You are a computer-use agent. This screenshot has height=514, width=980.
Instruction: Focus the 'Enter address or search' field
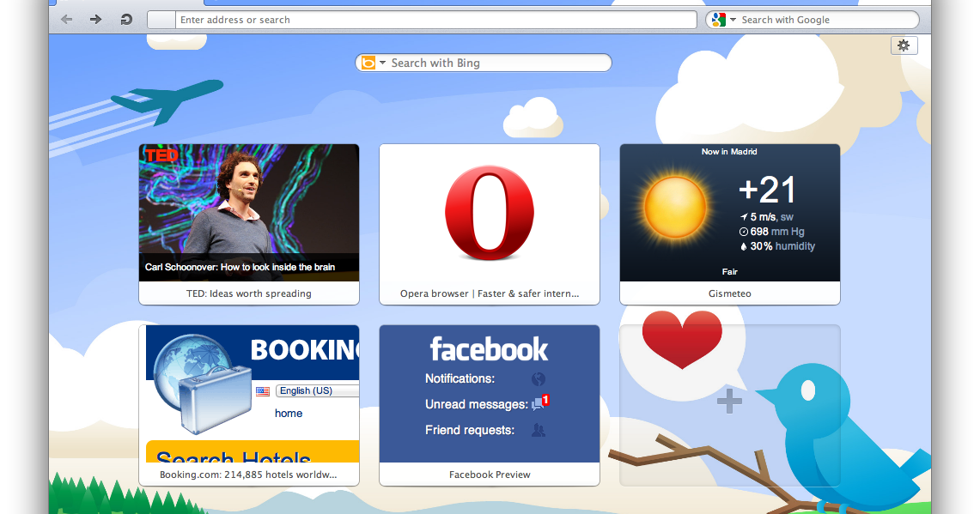422,20
